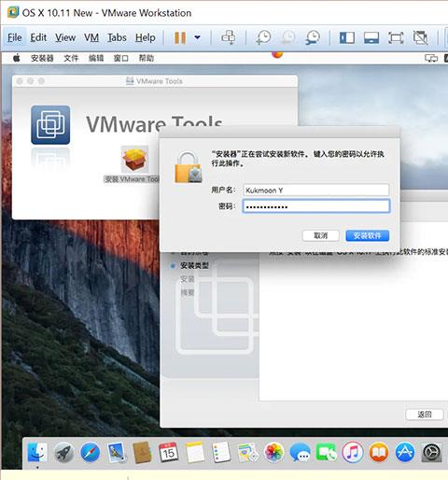Open Calendar from the Dock
Screen dimensions: 448x480
tap(169, 452)
